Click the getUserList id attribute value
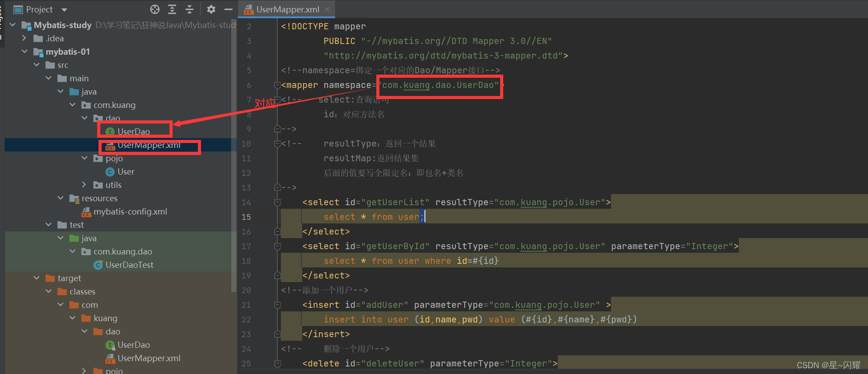This screenshot has width=868, height=374. click(x=395, y=202)
